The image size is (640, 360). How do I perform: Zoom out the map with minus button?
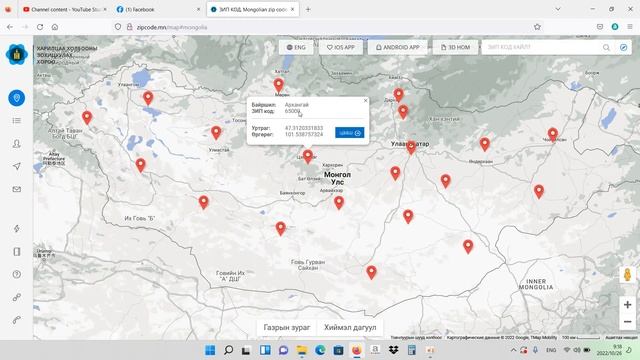627,322
